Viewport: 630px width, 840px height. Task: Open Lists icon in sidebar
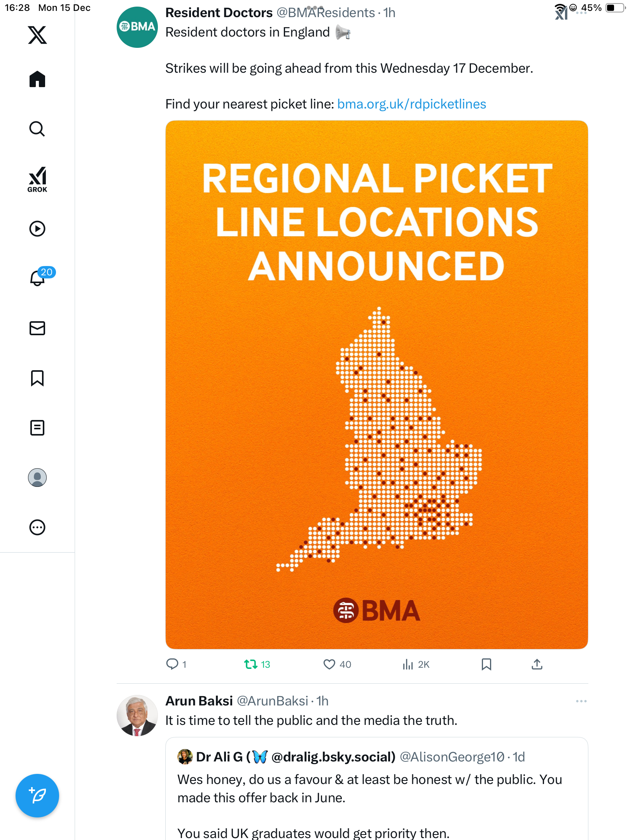tap(37, 428)
